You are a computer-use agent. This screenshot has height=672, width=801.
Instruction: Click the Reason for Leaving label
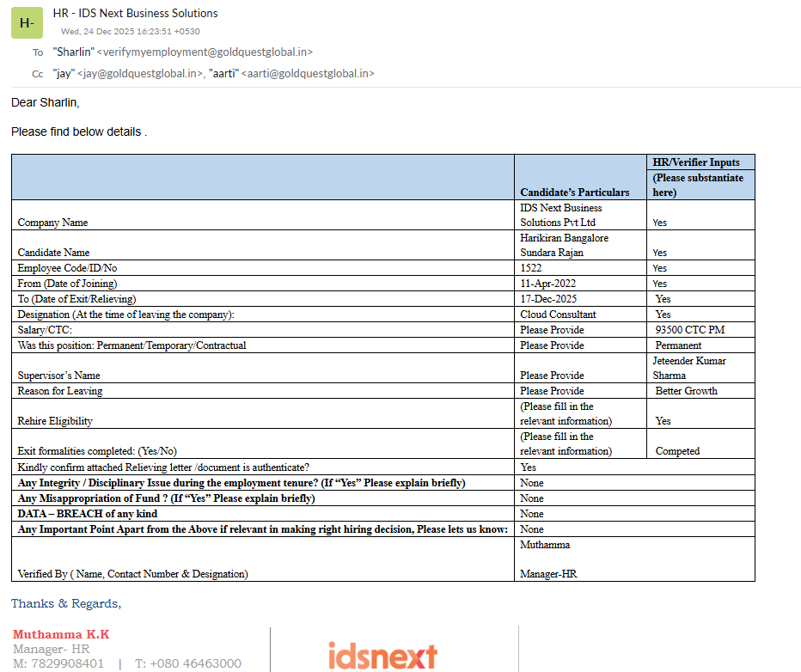[x=60, y=391]
